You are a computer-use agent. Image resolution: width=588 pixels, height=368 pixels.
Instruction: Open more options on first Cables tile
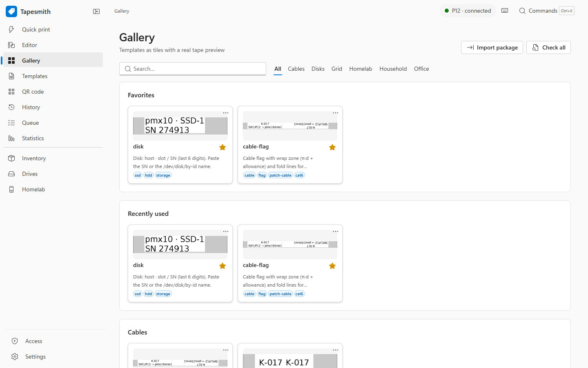pos(226,350)
